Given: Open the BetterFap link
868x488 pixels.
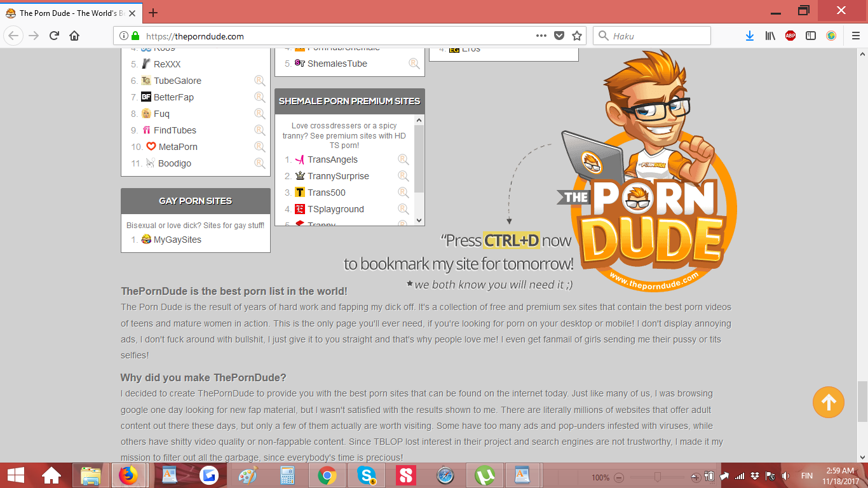Looking at the screenshot, I should pos(173,97).
